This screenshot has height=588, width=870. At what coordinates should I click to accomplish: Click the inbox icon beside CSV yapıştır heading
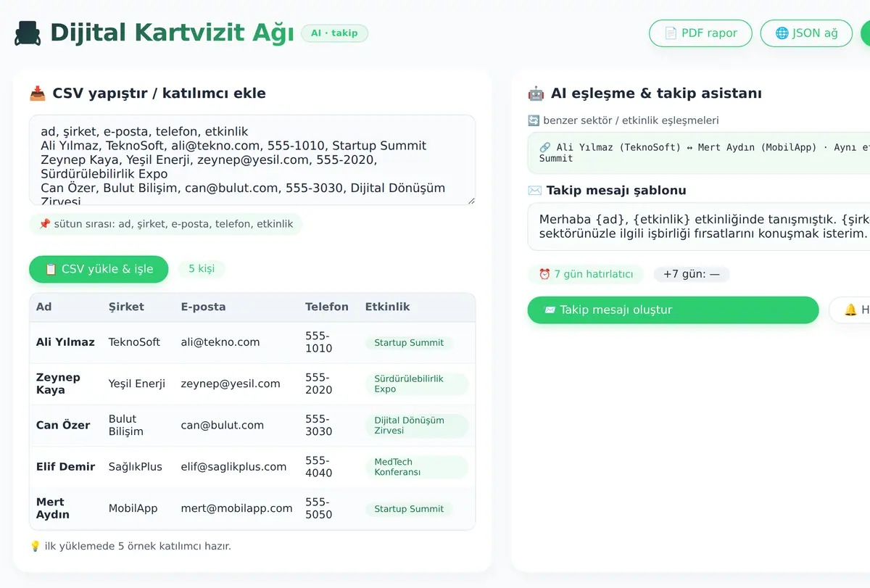(38, 94)
